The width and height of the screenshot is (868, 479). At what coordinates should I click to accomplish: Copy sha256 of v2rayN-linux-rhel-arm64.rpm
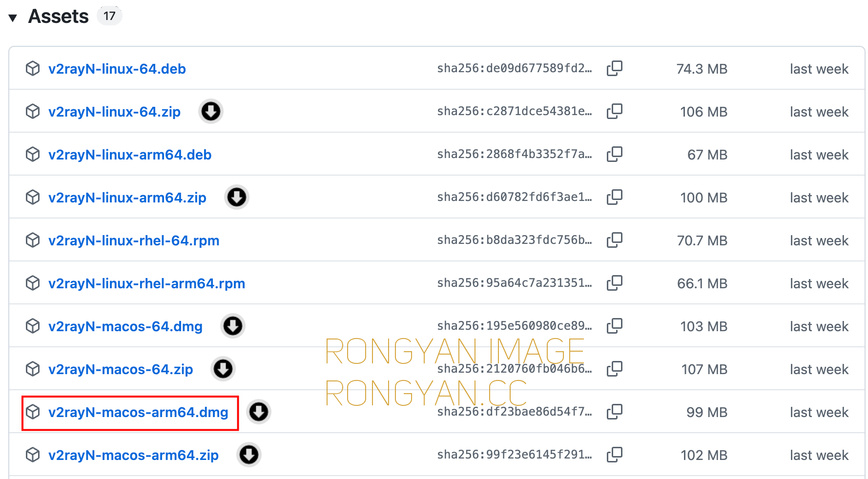point(615,283)
